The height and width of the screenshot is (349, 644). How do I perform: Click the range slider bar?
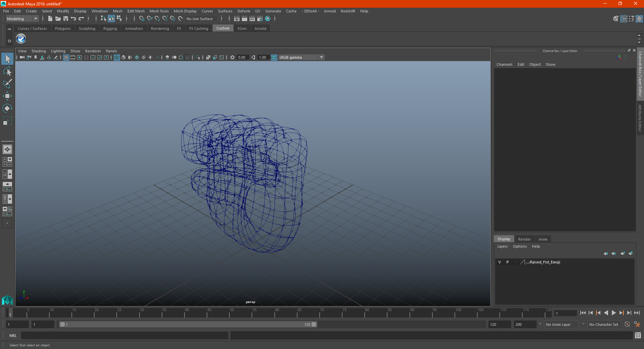(x=188, y=325)
